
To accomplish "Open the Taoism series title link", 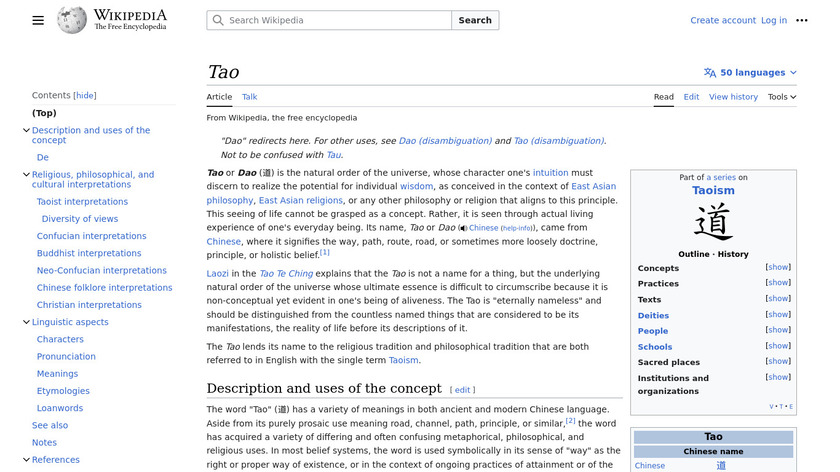I will pyautogui.click(x=713, y=190).
